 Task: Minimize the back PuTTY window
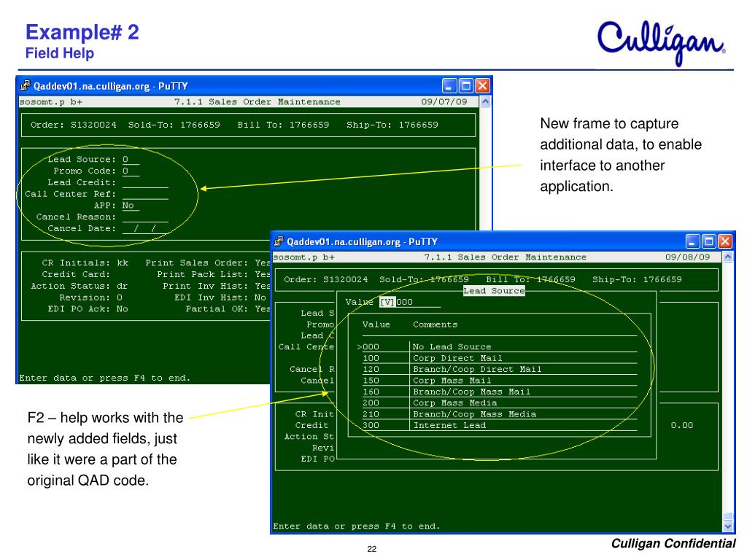pyautogui.click(x=449, y=86)
